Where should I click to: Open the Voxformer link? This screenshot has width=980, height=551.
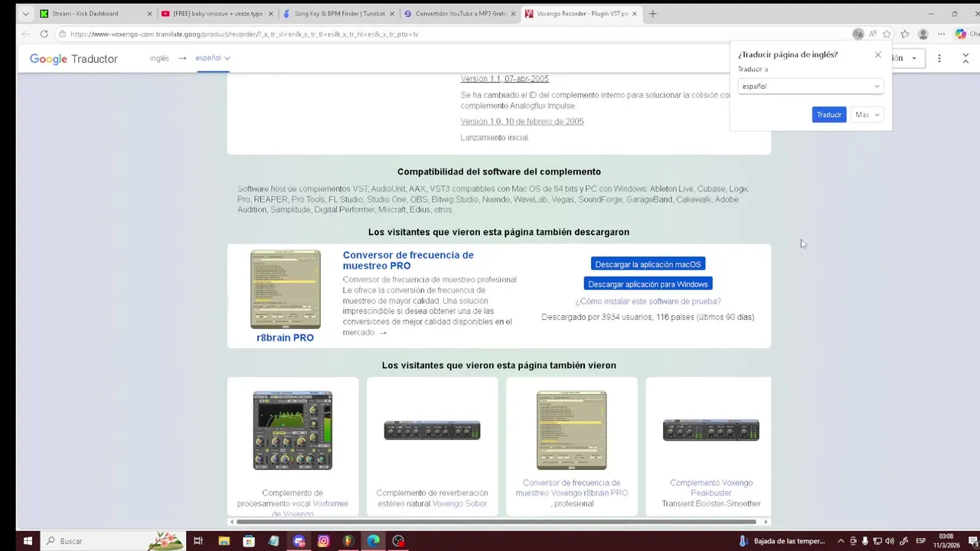331,504
